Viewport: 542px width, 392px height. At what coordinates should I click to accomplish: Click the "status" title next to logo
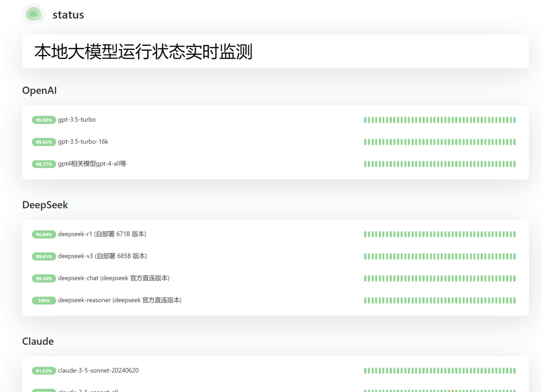coord(68,15)
